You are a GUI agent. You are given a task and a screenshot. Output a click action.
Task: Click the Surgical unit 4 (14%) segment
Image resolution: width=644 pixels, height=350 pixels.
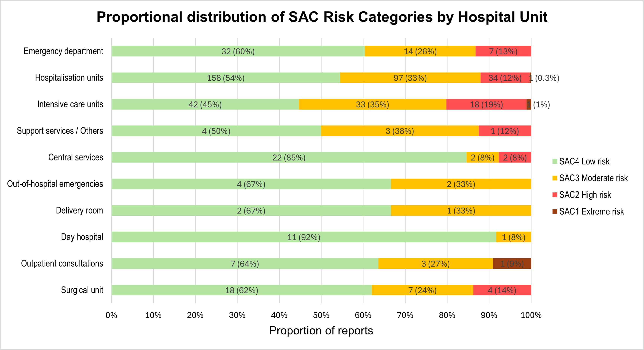point(502,290)
